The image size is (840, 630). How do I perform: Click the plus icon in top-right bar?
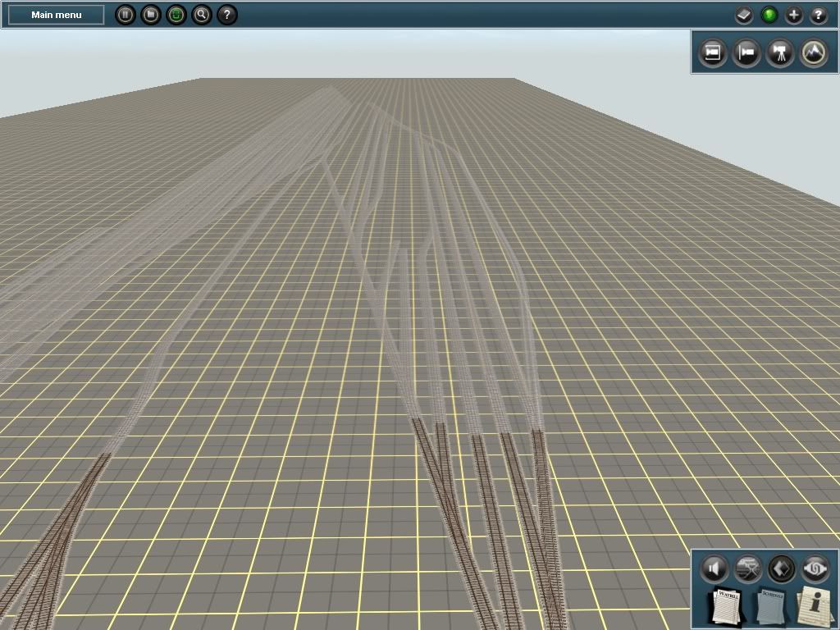coord(793,15)
